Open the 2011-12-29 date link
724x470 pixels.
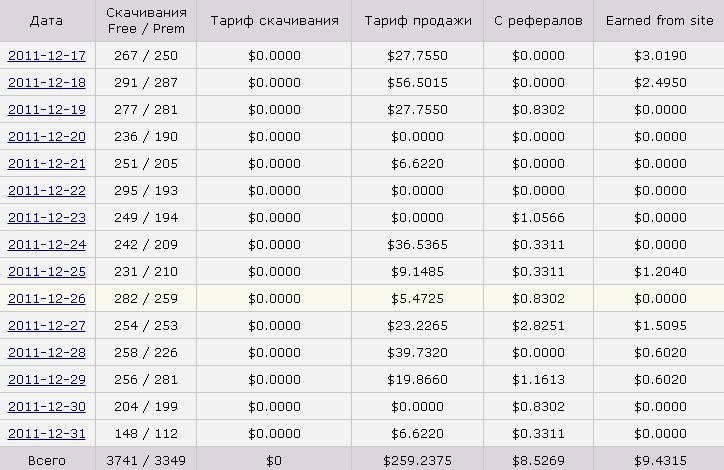(47, 380)
